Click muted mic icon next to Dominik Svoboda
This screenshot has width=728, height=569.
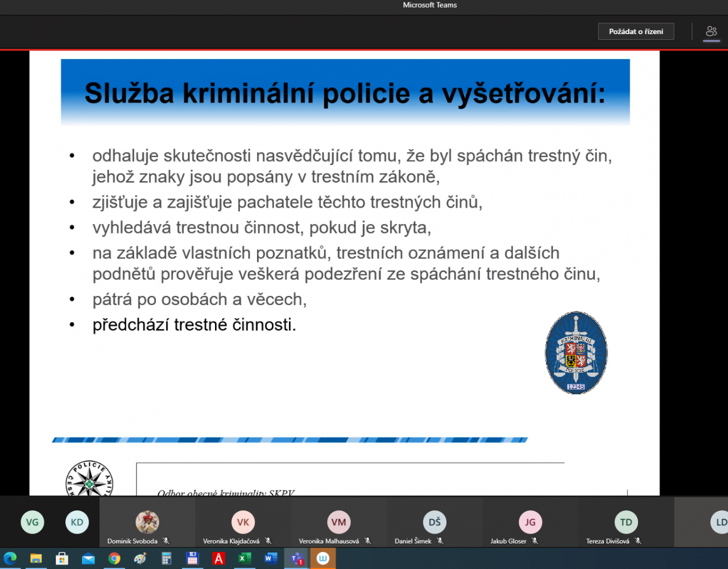tap(166, 541)
